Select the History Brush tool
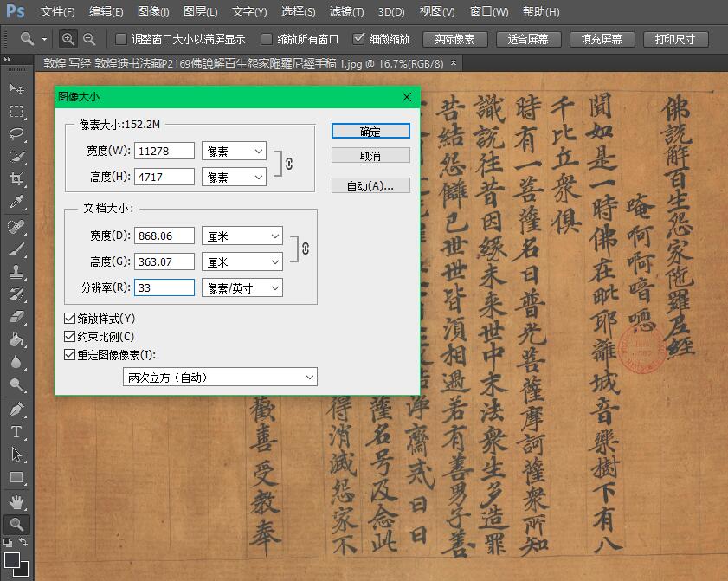Image resolution: width=728 pixels, height=581 pixels. pyautogui.click(x=16, y=294)
